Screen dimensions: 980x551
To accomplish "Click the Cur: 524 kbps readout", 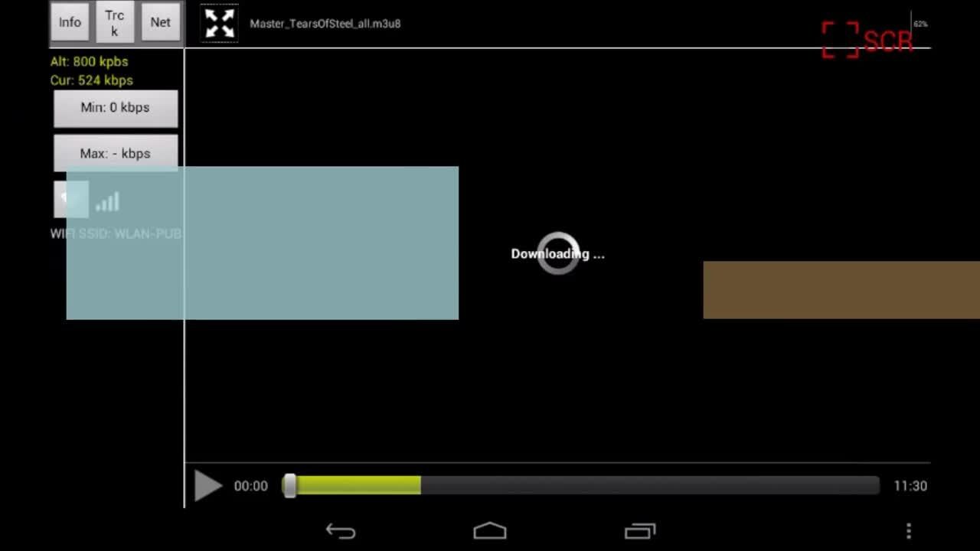I will (x=91, y=80).
